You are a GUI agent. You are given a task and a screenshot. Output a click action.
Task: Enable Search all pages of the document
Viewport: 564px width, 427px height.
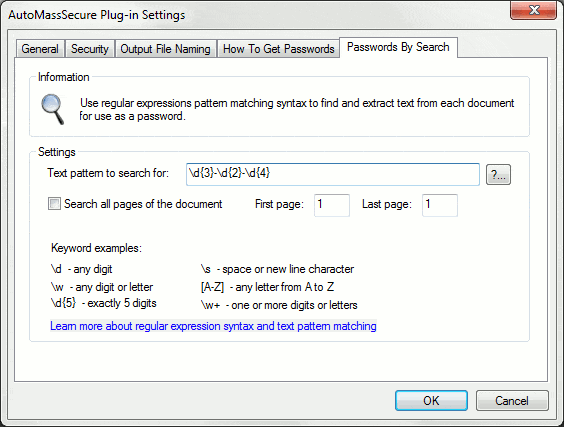pyautogui.click(x=54, y=204)
